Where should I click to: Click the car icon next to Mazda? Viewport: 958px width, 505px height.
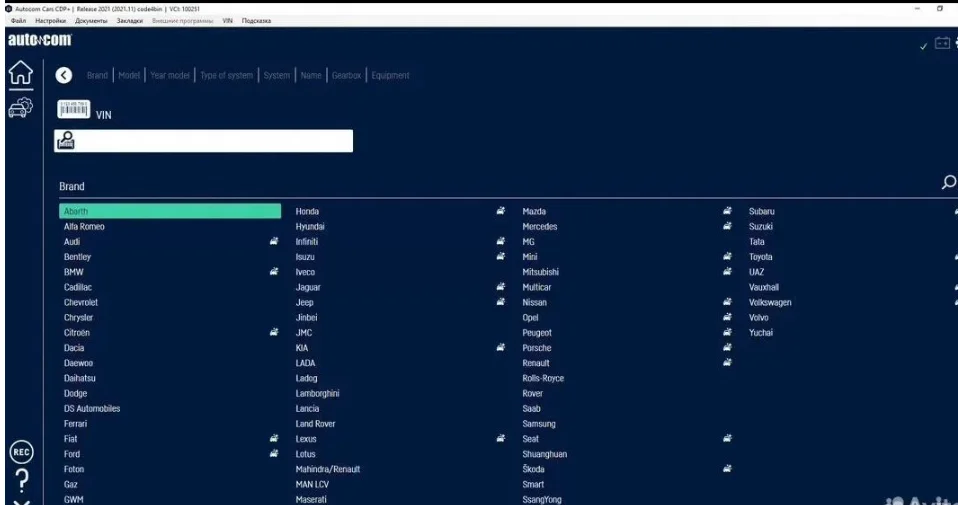pyautogui.click(x=727, y=211)
